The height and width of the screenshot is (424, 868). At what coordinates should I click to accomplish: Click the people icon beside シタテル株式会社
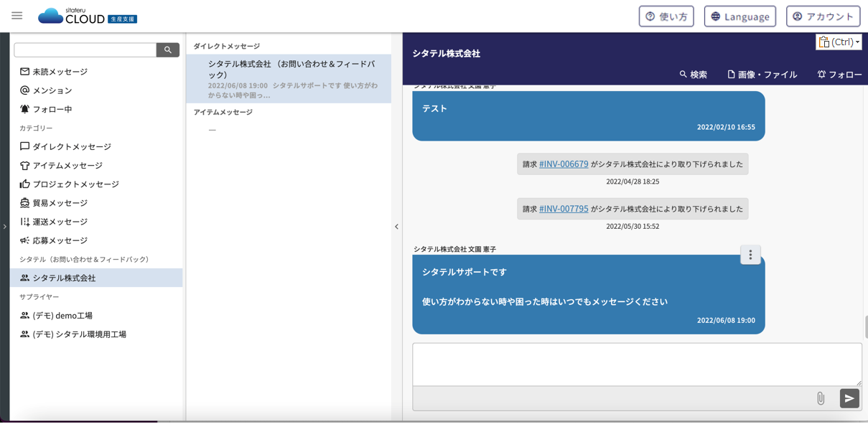[x=24, y=278]
